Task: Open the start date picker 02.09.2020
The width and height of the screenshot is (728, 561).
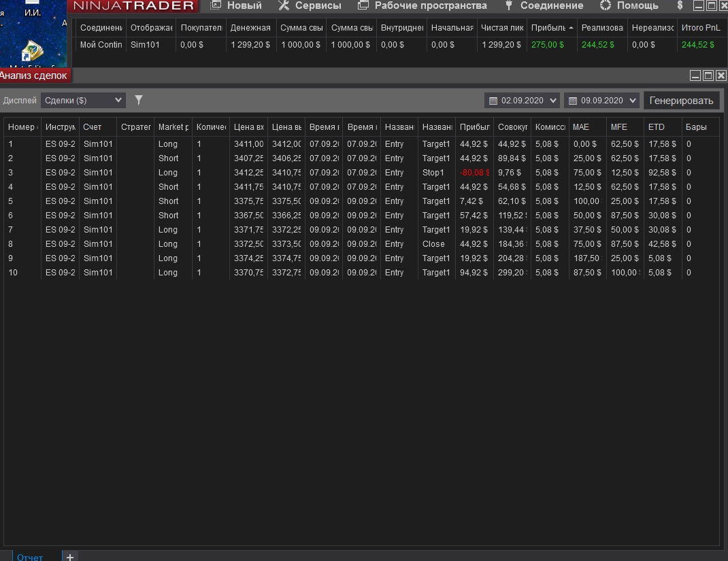Action: [523, 100]
